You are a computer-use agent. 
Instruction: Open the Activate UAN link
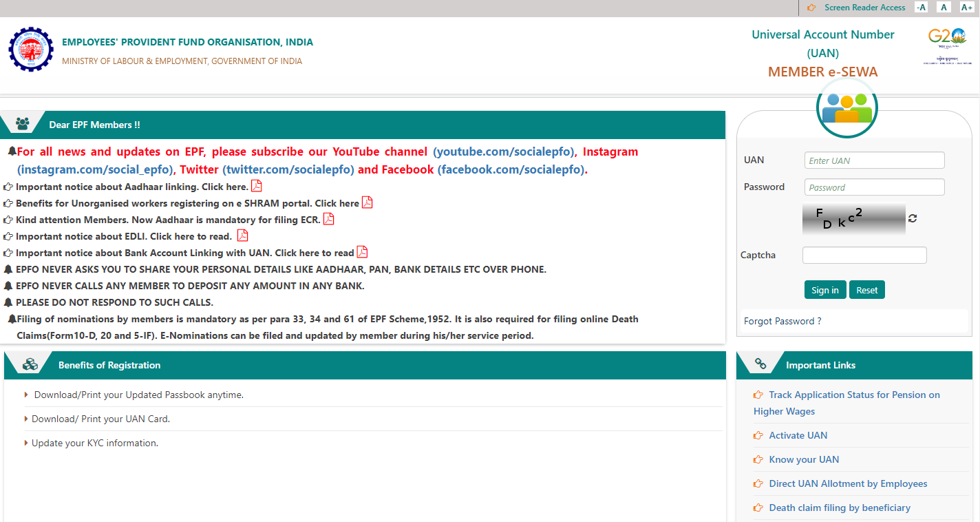coord(798,435)
